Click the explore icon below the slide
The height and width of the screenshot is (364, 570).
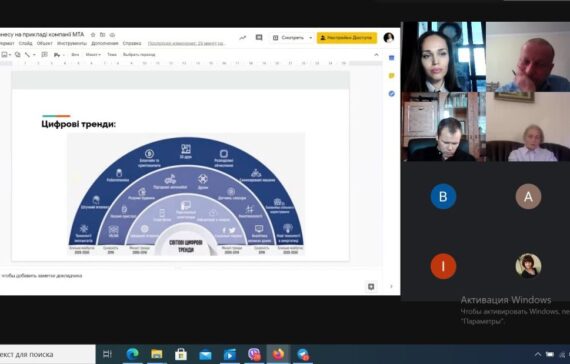[x=371, y=287]
